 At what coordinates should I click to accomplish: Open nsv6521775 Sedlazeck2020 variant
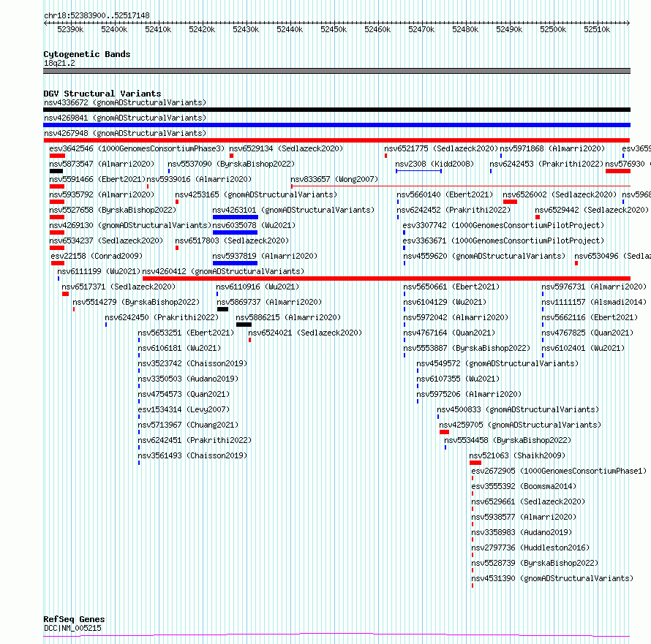pyautogui.click(x=441, y=148)
